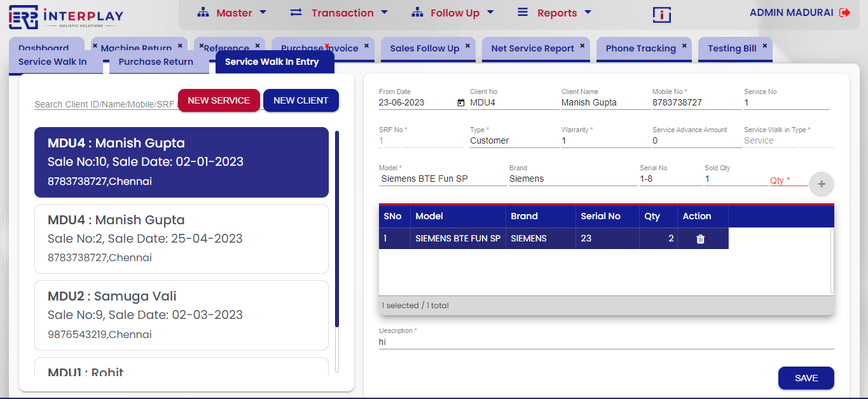Switch to the Service Walk In tab
The height and width of the screenshot is (399, 868).
[x=53, y=62]
